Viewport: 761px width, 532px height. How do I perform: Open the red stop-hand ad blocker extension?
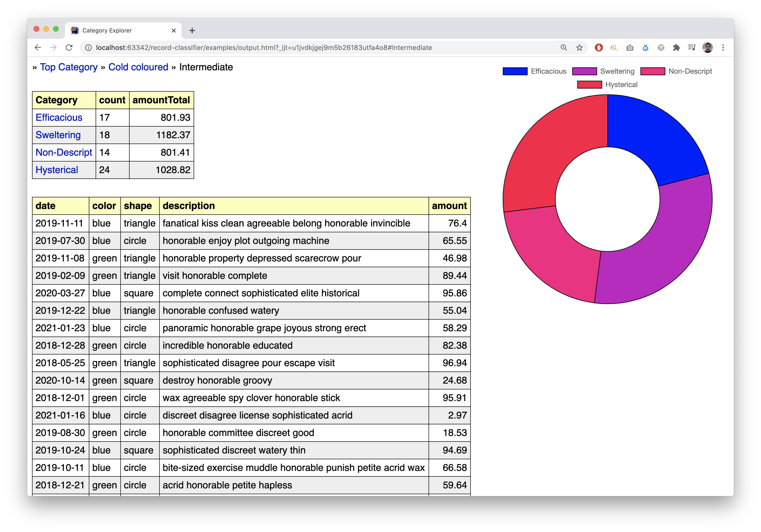(599, 48)
